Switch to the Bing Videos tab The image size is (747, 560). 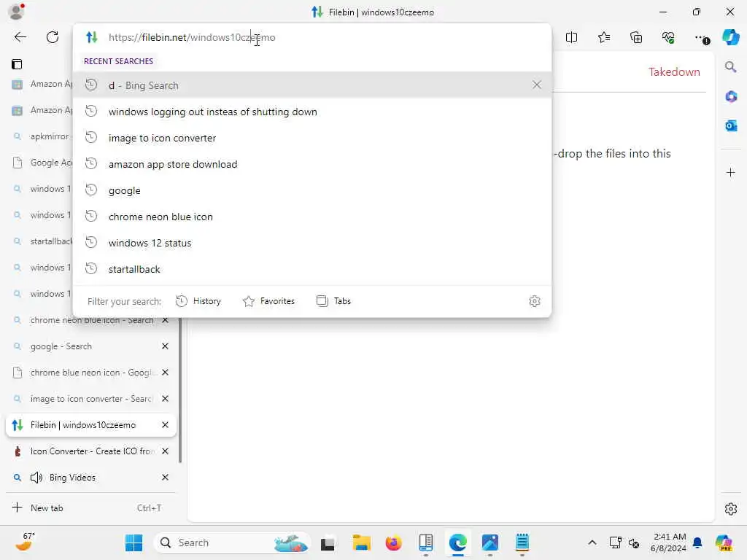pyautogui.click(x=90, y=477)
